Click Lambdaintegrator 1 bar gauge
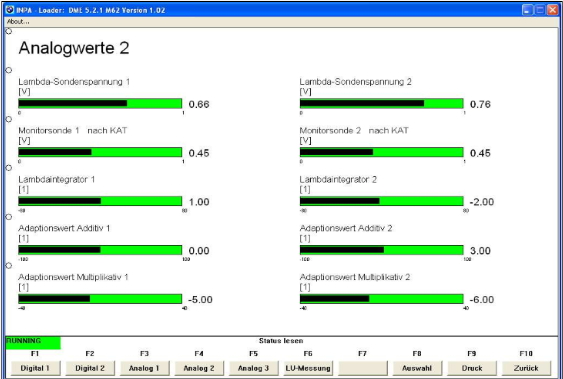Viewport: 563px width, 379px height. tap(100, 201)
